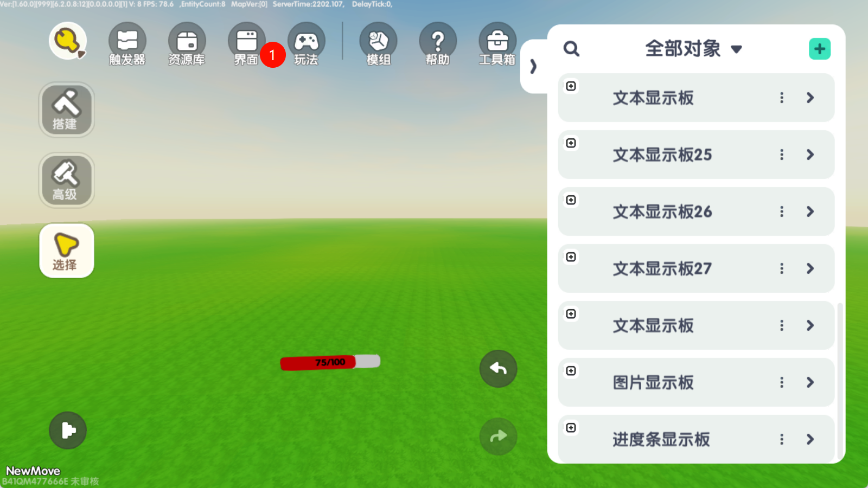This screenshot has width=868, height=488.
Task: Expand the 图片显示板 plus box
Action: pyautogui.click(x=571, y=371)
